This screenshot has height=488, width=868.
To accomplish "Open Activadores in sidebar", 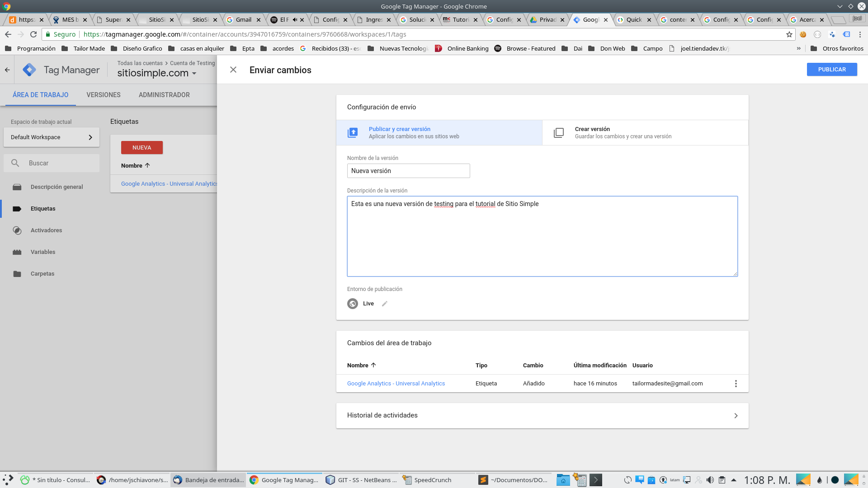I will (x=46, y=230).
